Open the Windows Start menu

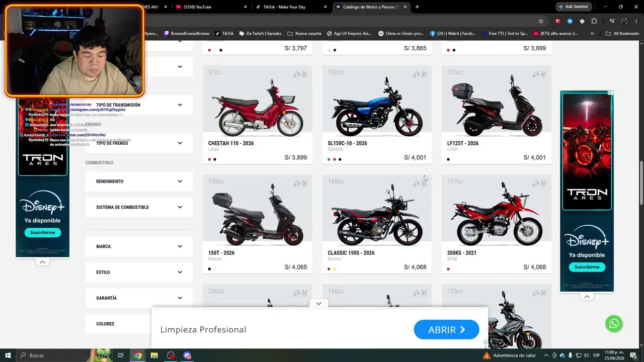pos(8,355)
